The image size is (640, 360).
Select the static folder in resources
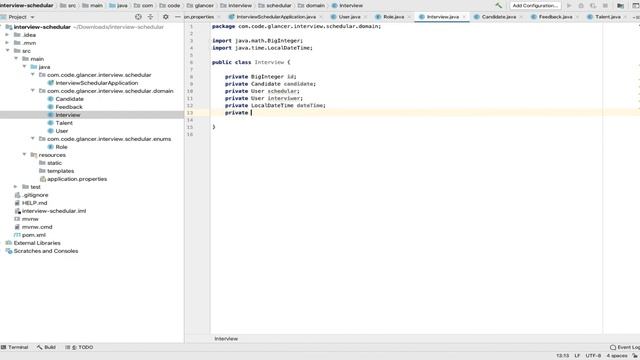54,163
